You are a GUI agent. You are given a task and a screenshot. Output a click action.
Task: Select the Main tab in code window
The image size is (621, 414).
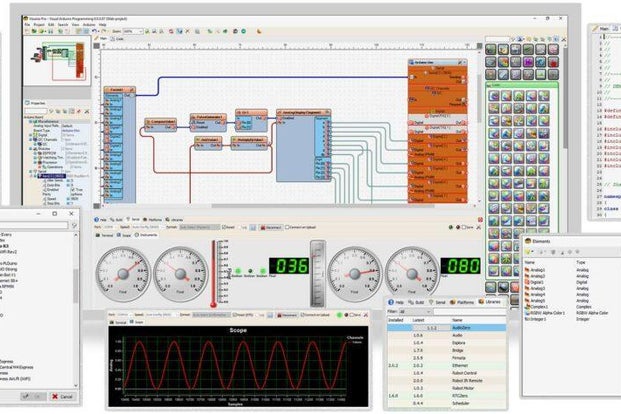(600, 29)
